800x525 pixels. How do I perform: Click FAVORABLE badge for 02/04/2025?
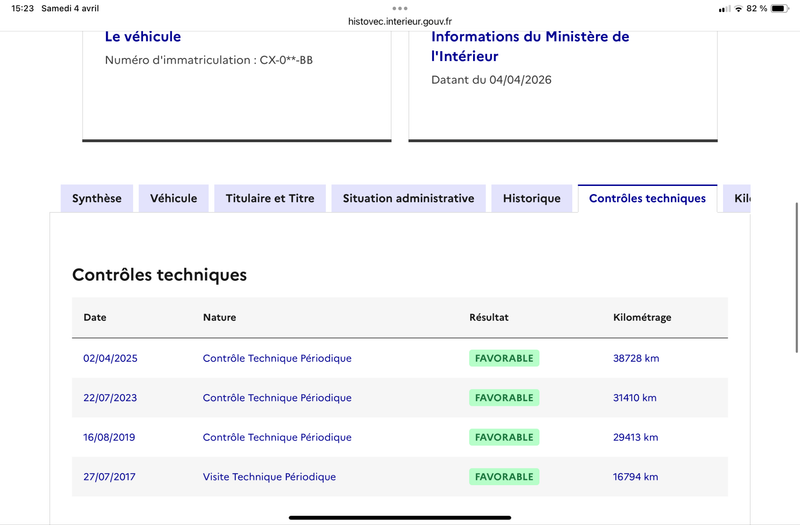[504, 358]
